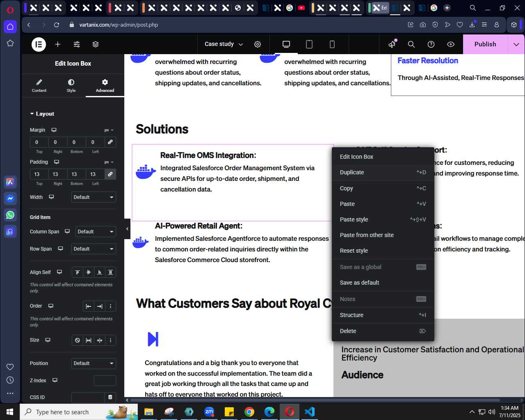Toggle linked padding values
The width and height of the screenshot is (525, 420).
[x=110, y=174]
